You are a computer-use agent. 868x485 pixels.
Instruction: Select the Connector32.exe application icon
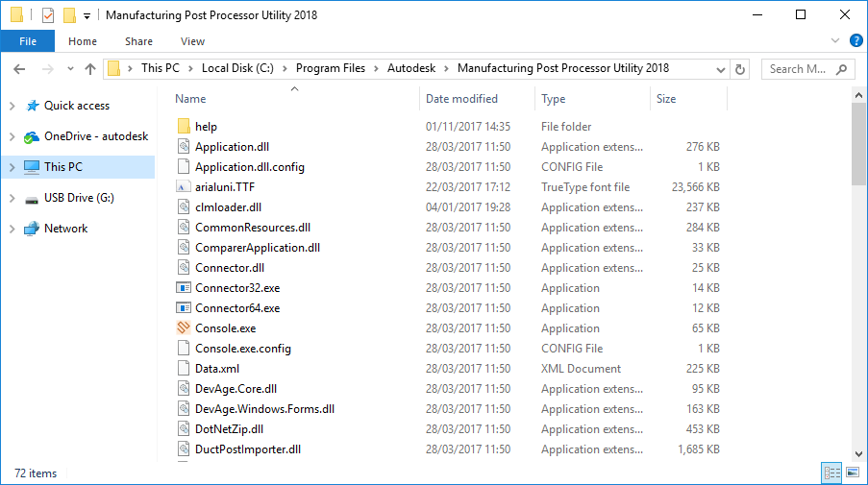[184, 288]
